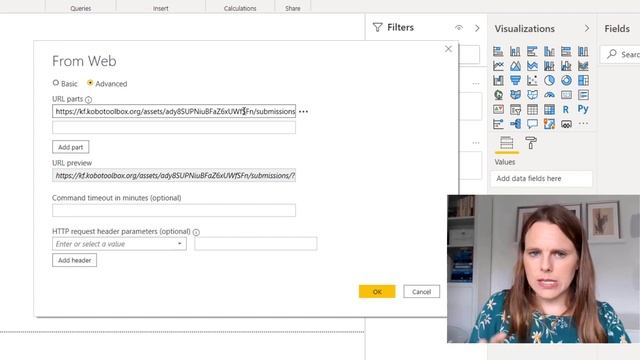Click the URL parts info icon
This screenshot has height=360, width=640.
[88, 99]
